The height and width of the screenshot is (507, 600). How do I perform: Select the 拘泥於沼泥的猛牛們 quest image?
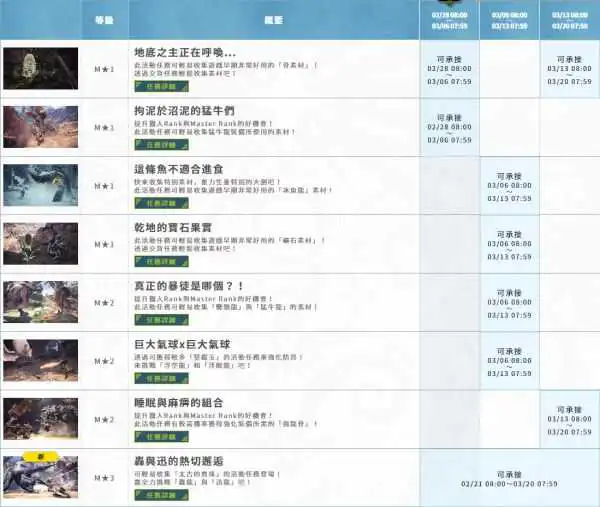39,127
